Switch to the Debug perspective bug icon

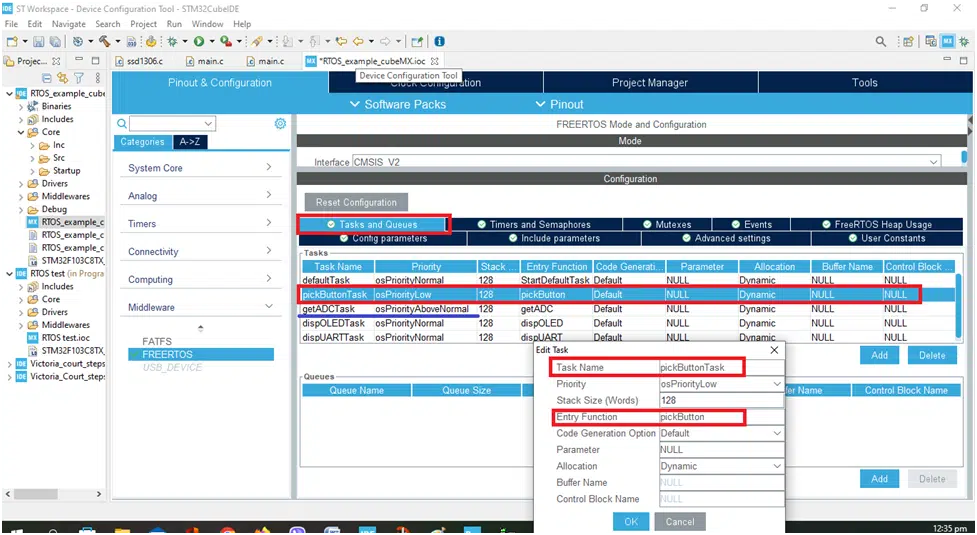pyautogui.click(x=964, y=41)
